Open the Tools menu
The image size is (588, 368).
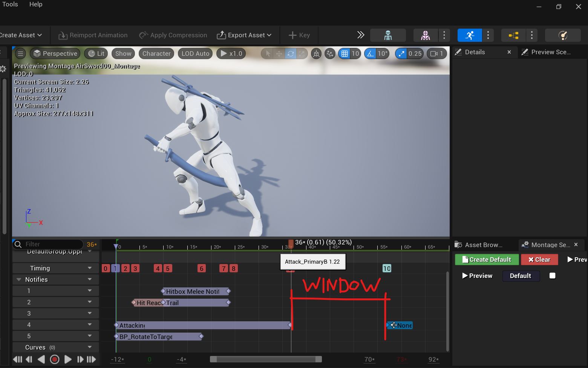tap(10, 4)
